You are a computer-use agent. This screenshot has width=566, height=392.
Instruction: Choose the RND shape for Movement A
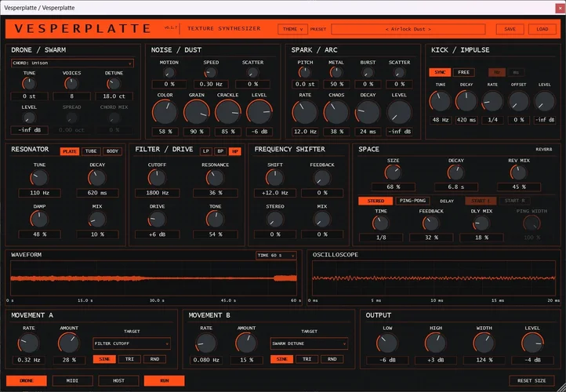point(154,359)
